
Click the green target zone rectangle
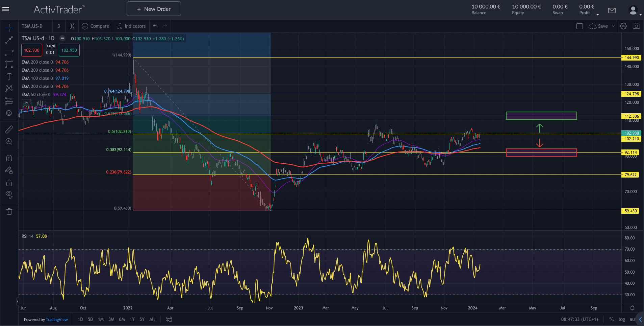541,116
